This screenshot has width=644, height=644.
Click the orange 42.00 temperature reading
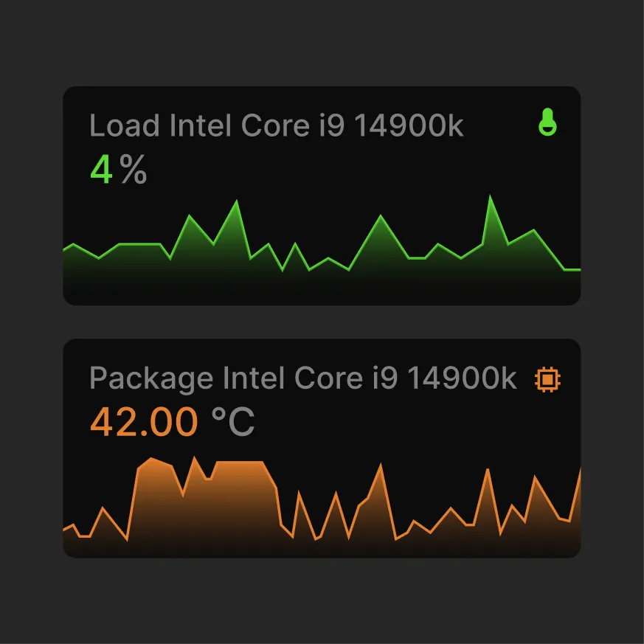[144, 423]
